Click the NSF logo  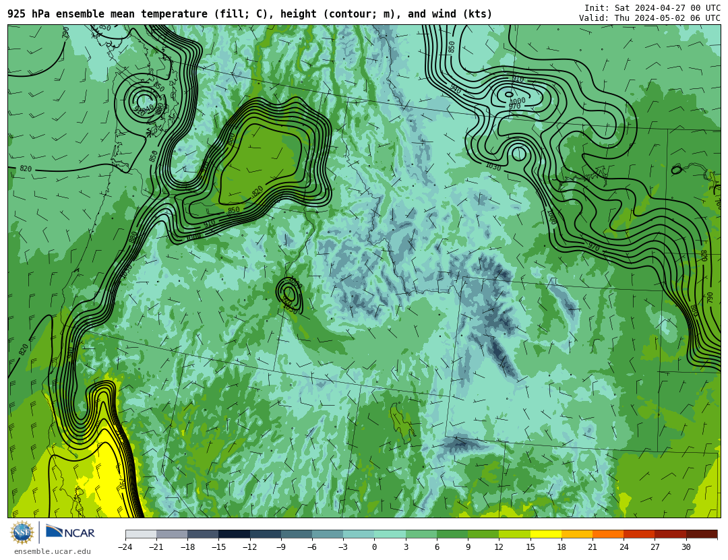(22, 532)
